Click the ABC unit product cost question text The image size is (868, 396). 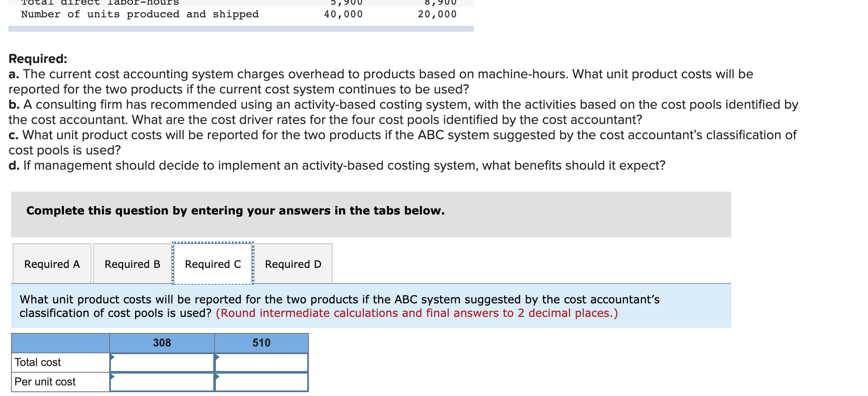(x=339, y=299)
